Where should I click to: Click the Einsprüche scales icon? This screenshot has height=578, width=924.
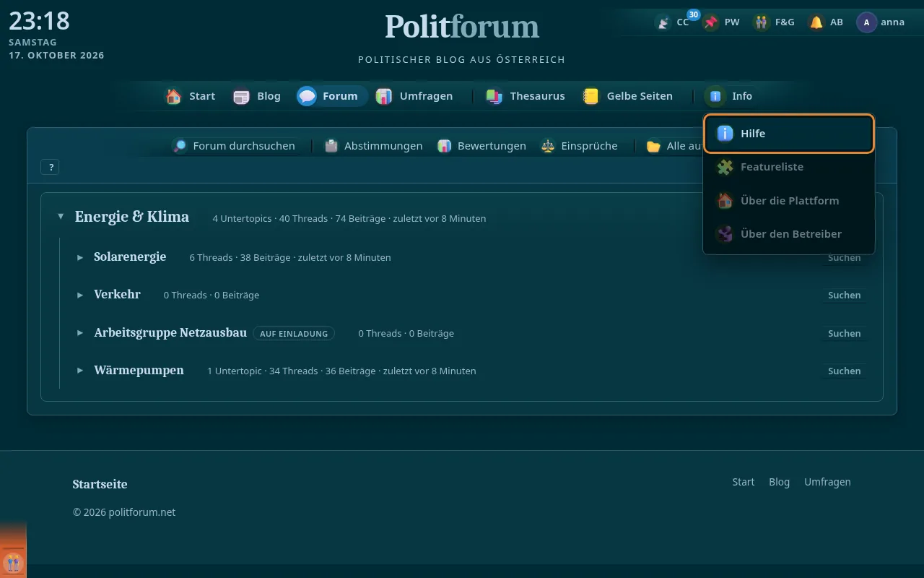(x=548, y=146)
